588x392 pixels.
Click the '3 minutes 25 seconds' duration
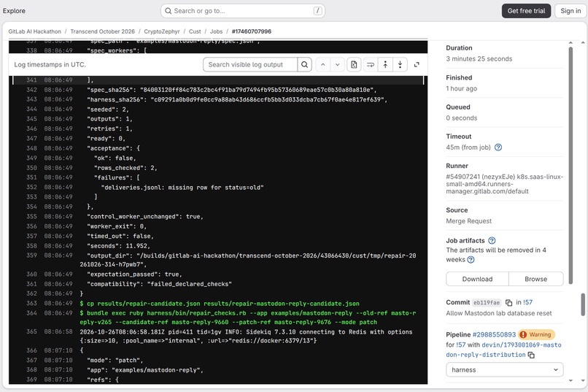tap(479, 59)
